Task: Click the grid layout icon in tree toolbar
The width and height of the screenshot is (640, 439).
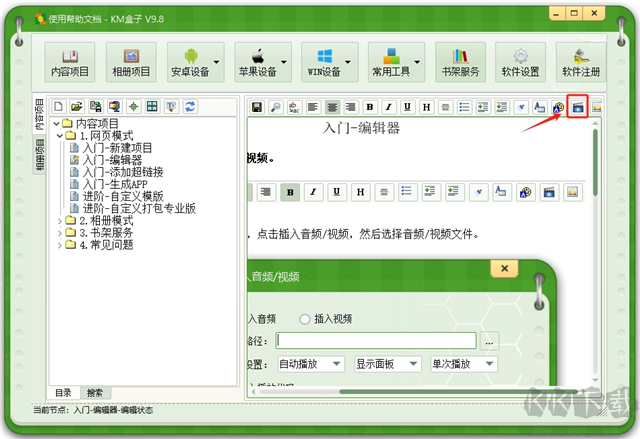Action: pyautogui.click(x=152, y=107)
